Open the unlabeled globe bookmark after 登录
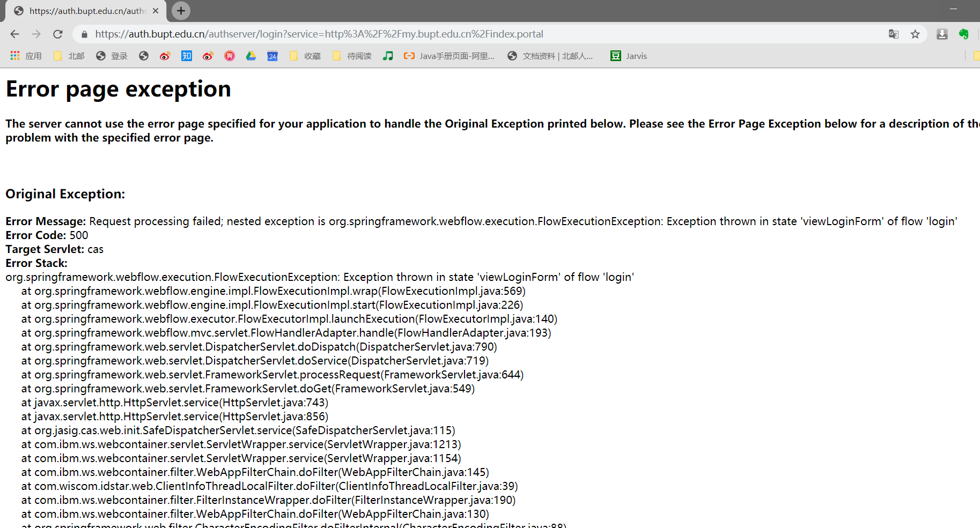 coord(143,56)
